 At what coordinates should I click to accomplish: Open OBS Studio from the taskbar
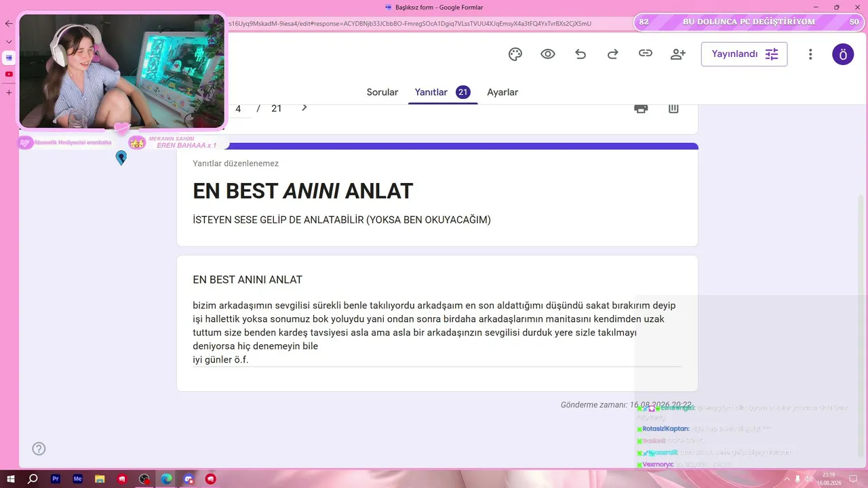(x=144, y=479)
